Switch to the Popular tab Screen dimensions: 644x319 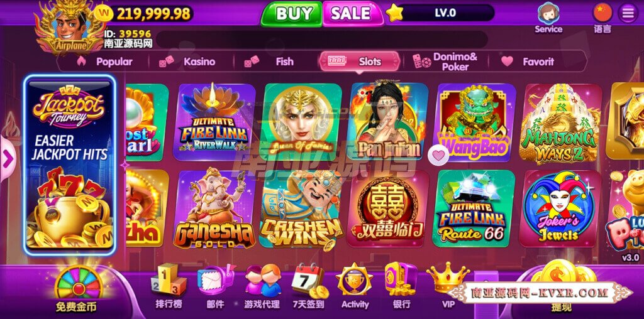pyautogui.click(x=104, y=62)
